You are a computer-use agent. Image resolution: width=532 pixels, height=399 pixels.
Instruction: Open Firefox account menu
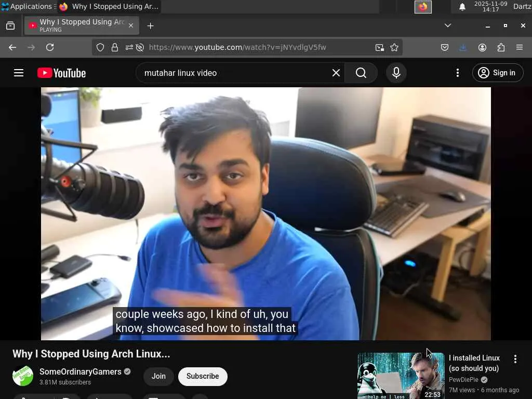[482, 47]
